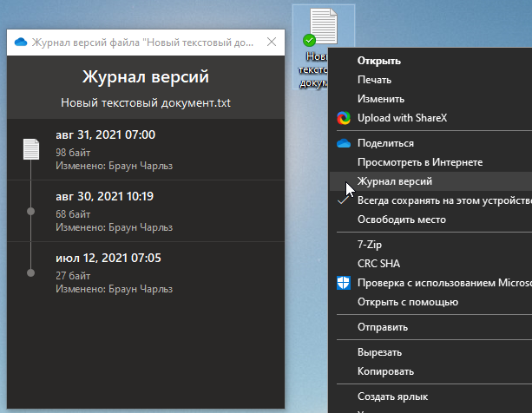
Task: Toggle Всегда сохранять на этом устройстве
Action: pos(430,200)
